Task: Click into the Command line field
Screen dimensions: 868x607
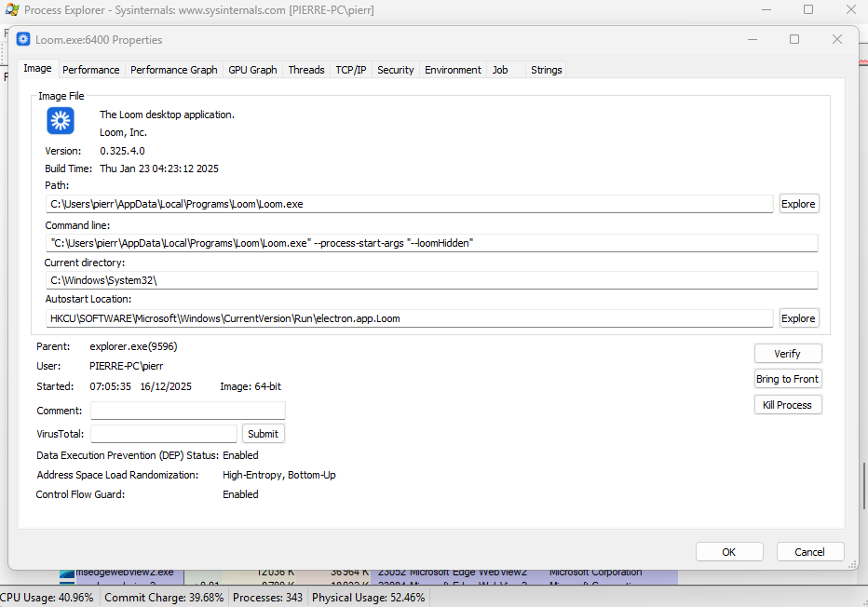Action: pyautogui.click(x=431, y=243)
